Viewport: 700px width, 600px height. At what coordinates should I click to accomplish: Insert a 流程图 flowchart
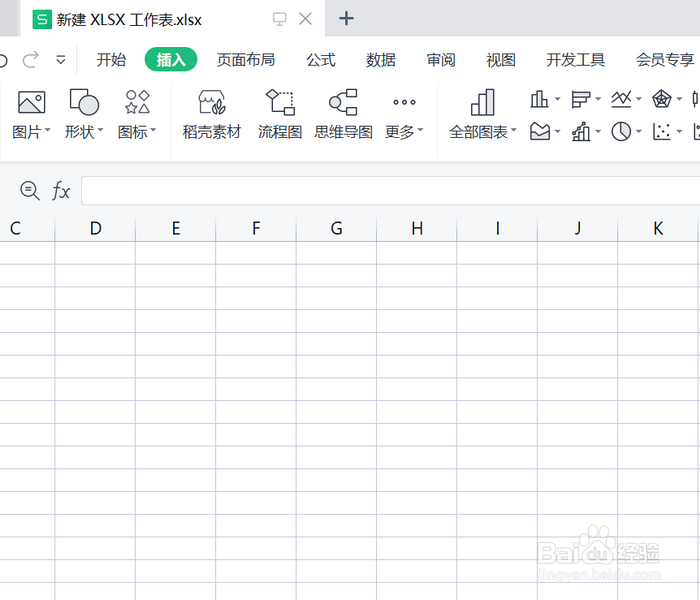pyautogui.click(x=280, y=115)
